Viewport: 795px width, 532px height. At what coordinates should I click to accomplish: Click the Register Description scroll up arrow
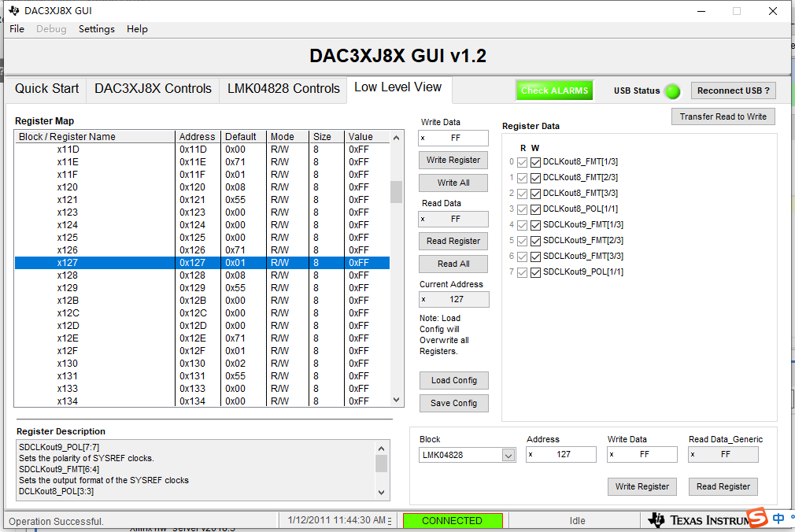(382, 449)
